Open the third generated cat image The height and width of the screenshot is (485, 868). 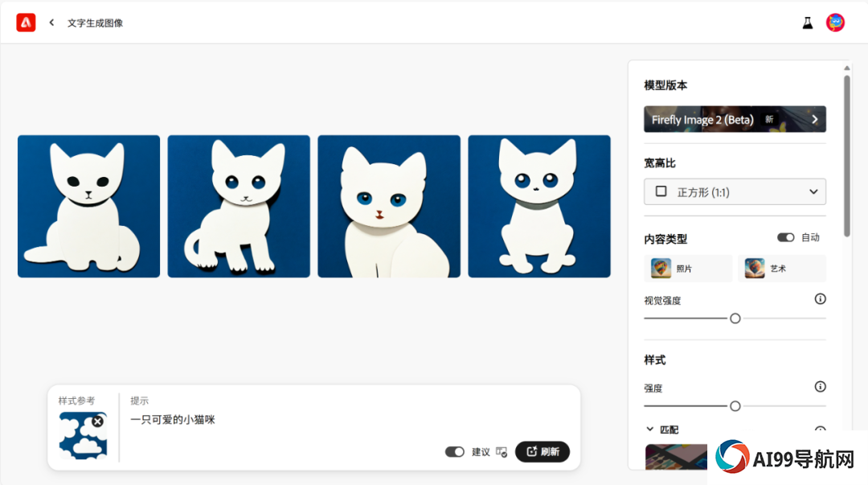389,206
